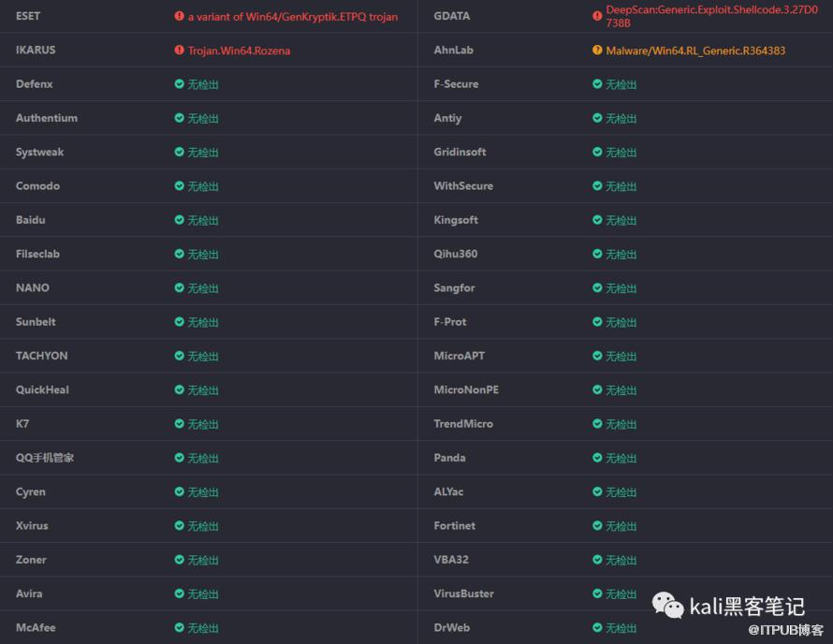Click the orange question icon in the AhnLab row
This screenshot has width=833, height=644.
pos(597,50)
